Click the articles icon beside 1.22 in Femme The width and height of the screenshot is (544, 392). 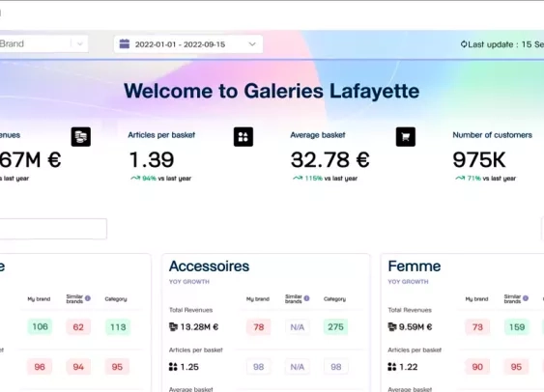click(x=391, y=367)
